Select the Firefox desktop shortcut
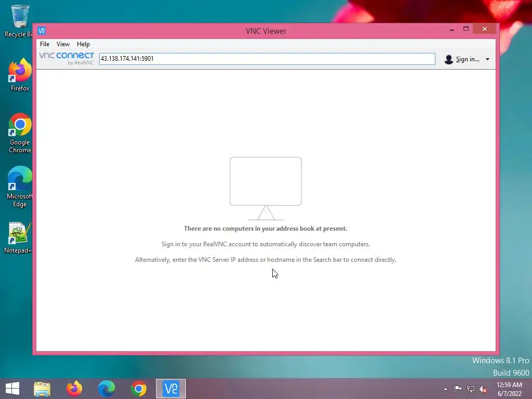Screen dimensions: 532x399 point(20,75)
